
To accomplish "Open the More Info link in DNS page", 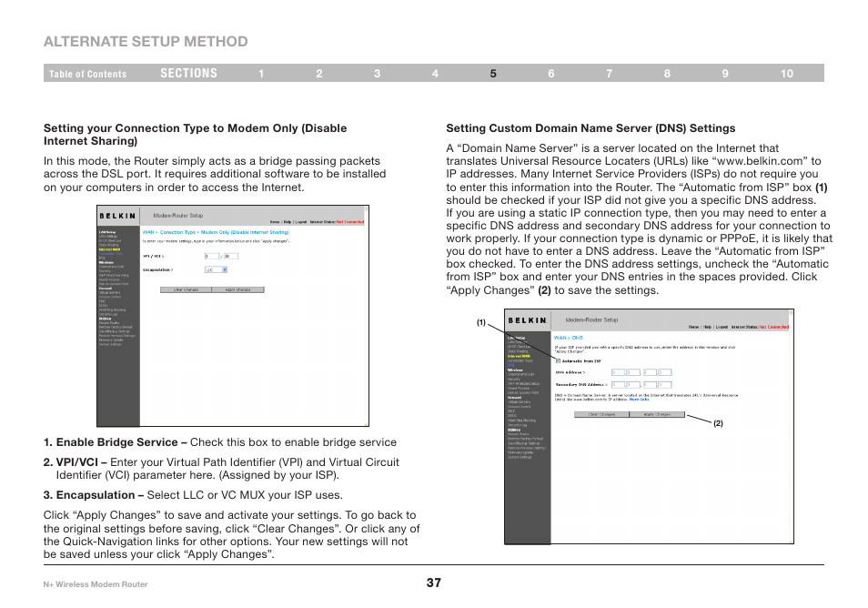I will (639, 400).
